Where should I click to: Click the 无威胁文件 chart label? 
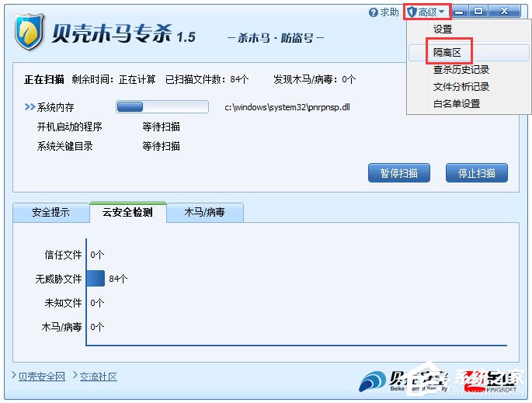pyautogui.click(x=58, y=279)
